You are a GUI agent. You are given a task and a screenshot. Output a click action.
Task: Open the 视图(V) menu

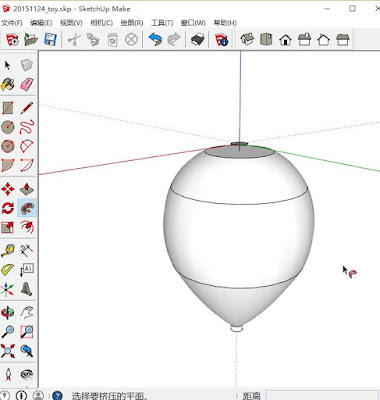[71, 23]
